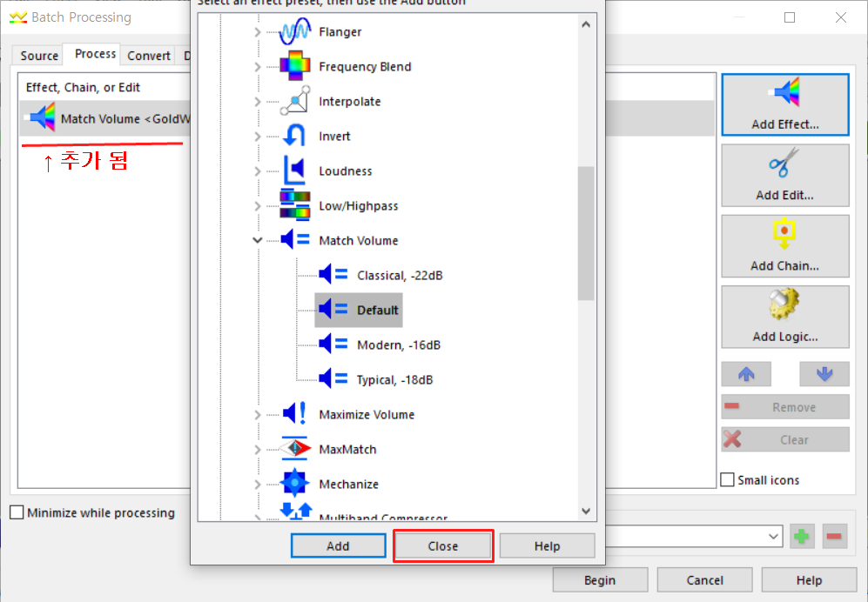Screen dimensions: 868x602
Task: Collapse the Match Volume tree node
Action: (258, 240)
